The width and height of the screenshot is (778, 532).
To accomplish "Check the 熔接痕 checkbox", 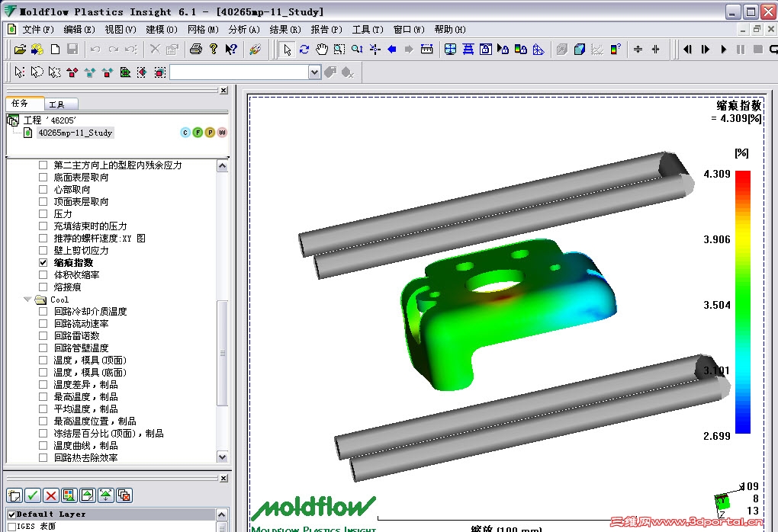I will 43,287.
